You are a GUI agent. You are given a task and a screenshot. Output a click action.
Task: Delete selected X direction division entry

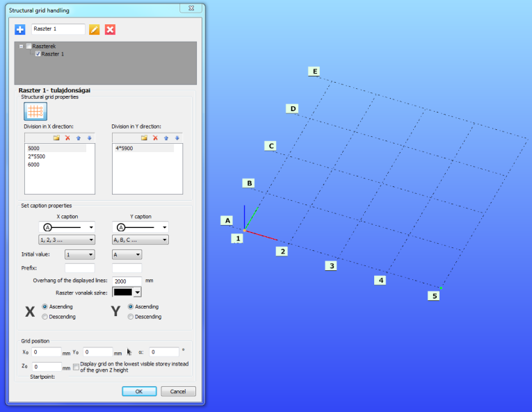pos(67,138)
